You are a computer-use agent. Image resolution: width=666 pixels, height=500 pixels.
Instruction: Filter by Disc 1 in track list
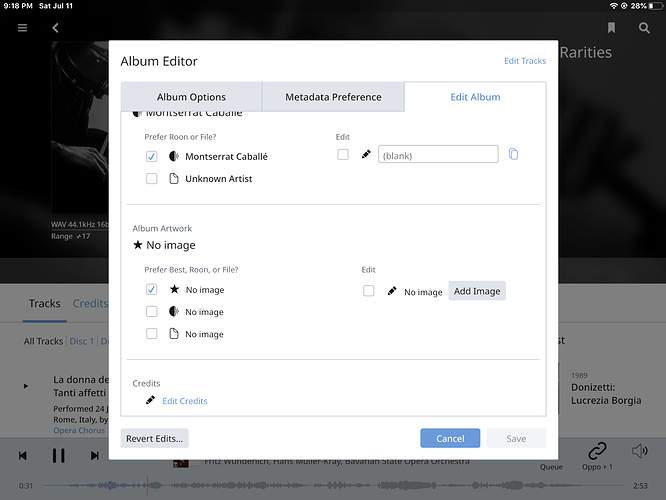pyautogui.click(x=82, y=341)
